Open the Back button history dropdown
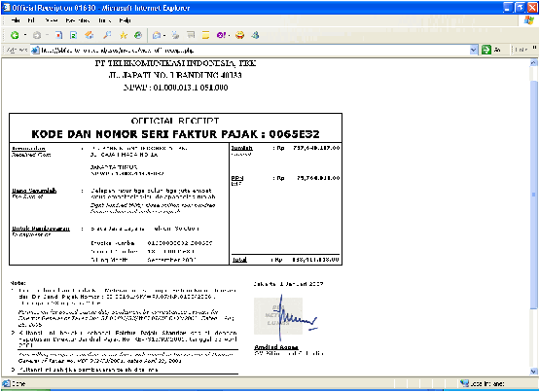The image size is (540, 392). click(x=25, y=35)
